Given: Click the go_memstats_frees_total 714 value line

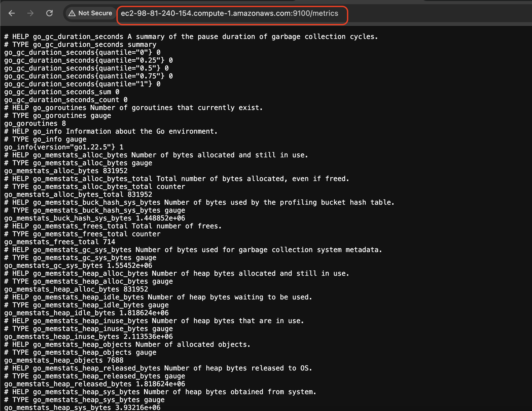Looking at the screenshot, I should (x=60, y=242).
